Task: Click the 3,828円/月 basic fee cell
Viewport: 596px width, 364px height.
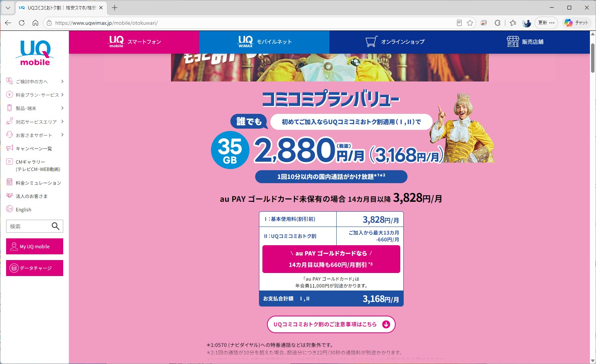Action: (370, 219)
